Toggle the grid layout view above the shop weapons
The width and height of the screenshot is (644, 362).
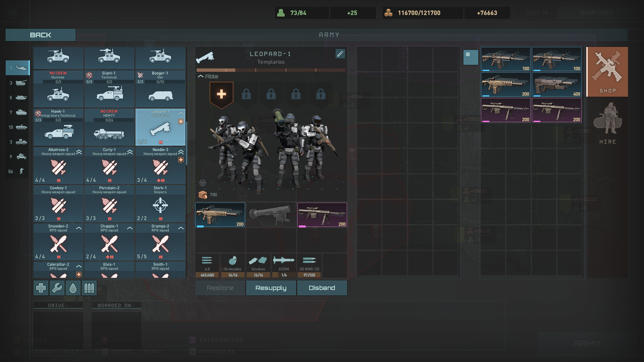click(471, 57)
